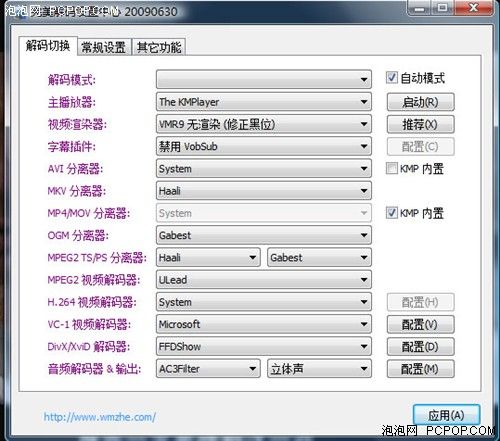Open the 解码模式 dropdown
The height and width of the screenshot is (441, 500).
click(x=264, y=79)
